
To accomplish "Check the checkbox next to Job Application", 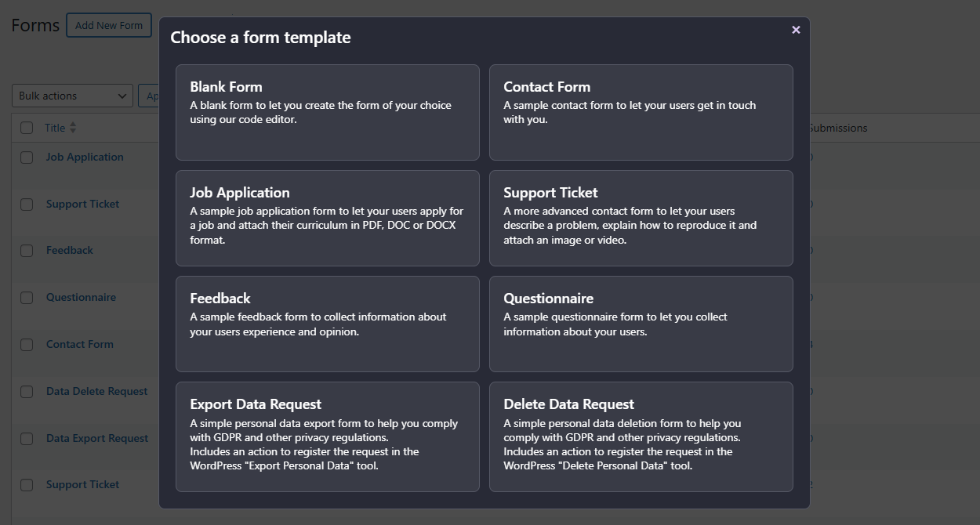I will click(26, 157).
